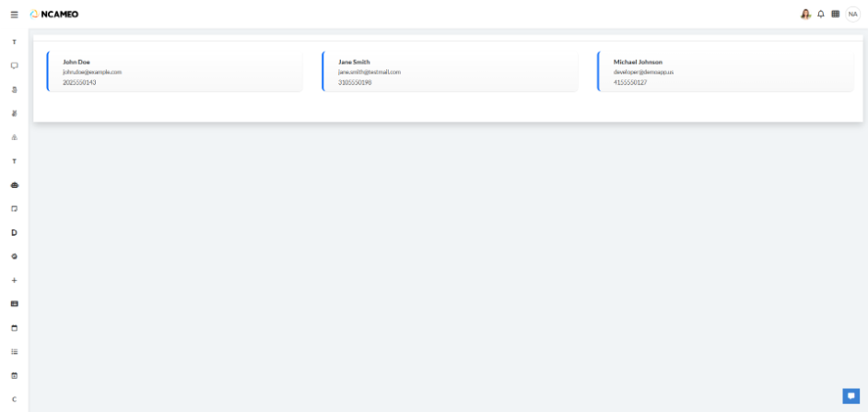Open the notifications bell
Viewport: 868px width, 412px height.
821,14
